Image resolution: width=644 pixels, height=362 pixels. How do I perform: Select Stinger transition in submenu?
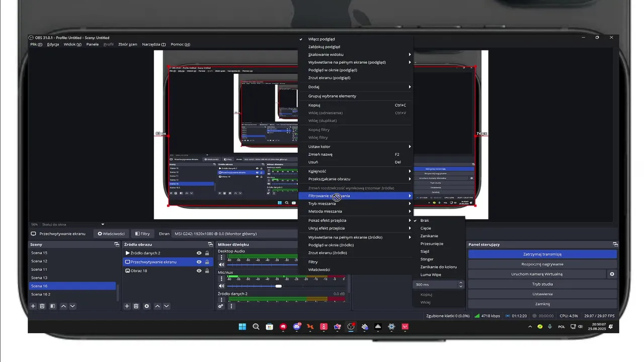point(438,259)
